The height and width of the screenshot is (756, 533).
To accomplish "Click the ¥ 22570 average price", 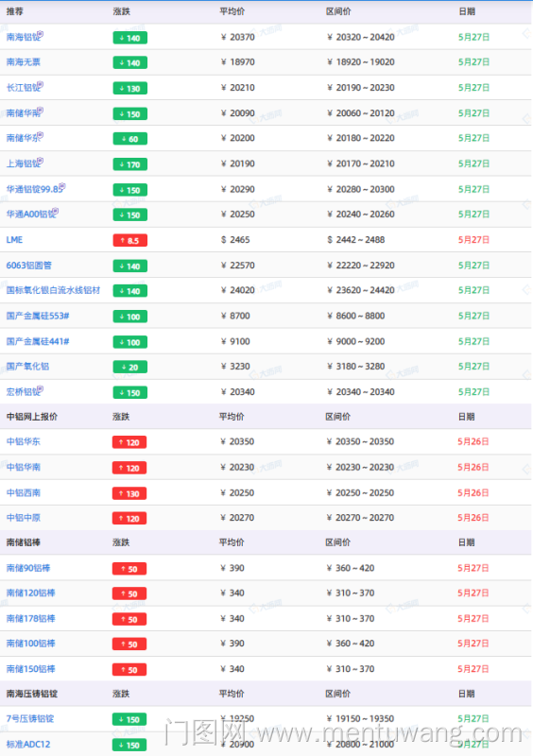I will click(238, 266).
